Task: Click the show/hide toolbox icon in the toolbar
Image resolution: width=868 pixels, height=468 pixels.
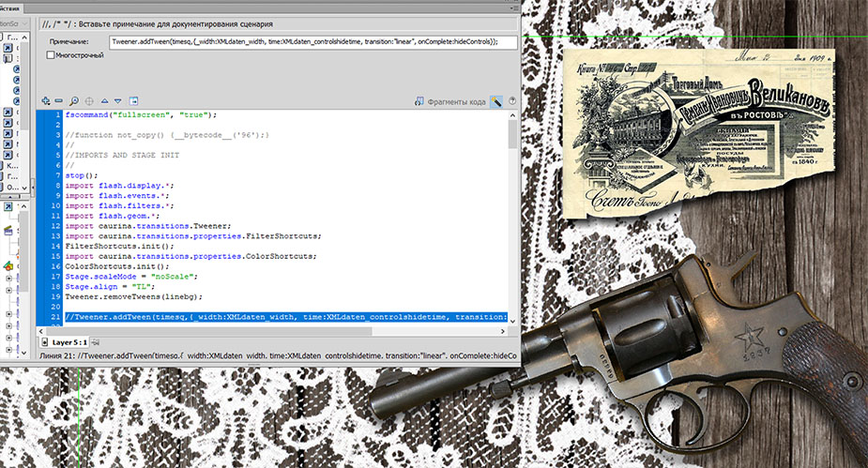Action: click(133, 100)
